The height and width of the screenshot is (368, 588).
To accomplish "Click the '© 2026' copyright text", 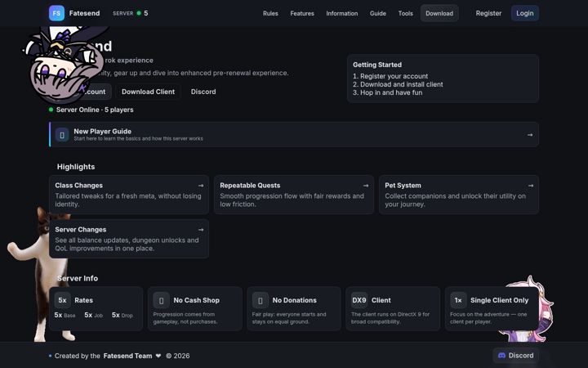I will click(178, 356).
